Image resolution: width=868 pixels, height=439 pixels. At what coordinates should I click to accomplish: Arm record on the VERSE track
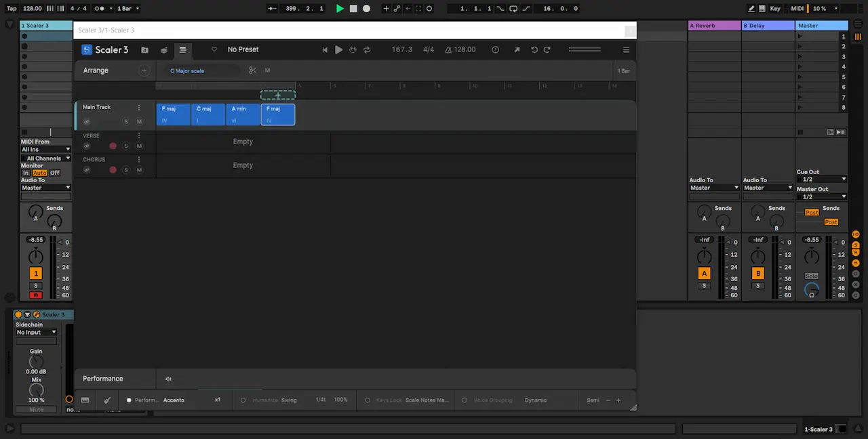tap(113, 146)
